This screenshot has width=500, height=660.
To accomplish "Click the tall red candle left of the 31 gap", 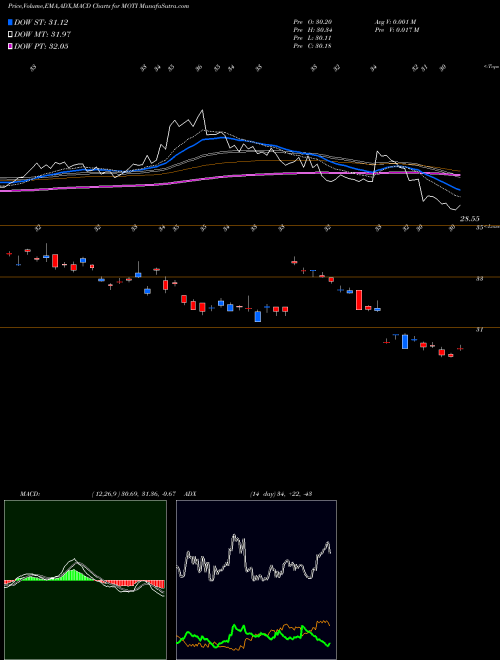I will (359, 300).
